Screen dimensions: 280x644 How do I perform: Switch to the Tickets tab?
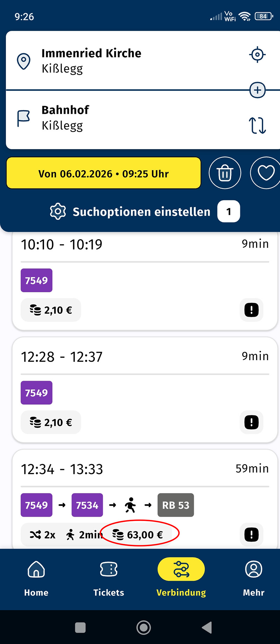point(108,578)
